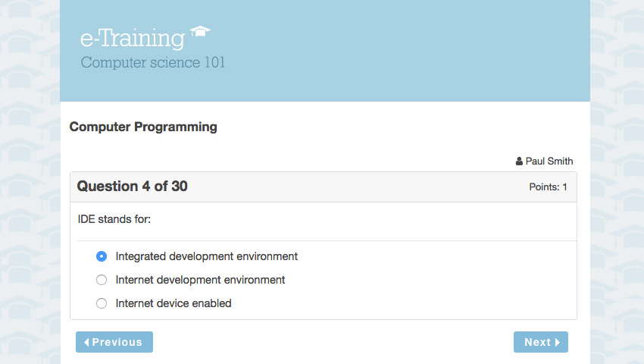Image resolution: width=644 pixels, height=364 pixels.
Task: Click the Computer Programming section heading
Action: coord(143,127)
